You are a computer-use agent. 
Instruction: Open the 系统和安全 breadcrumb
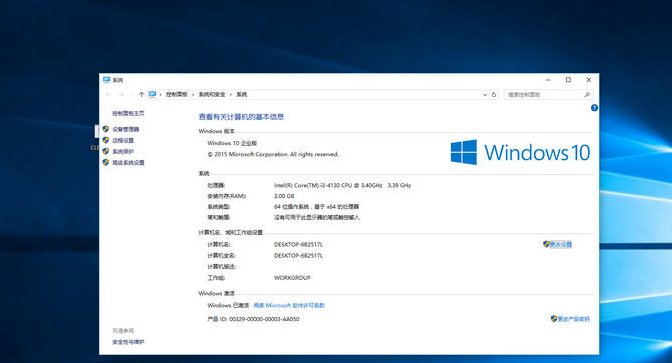(x=212, y=94)
